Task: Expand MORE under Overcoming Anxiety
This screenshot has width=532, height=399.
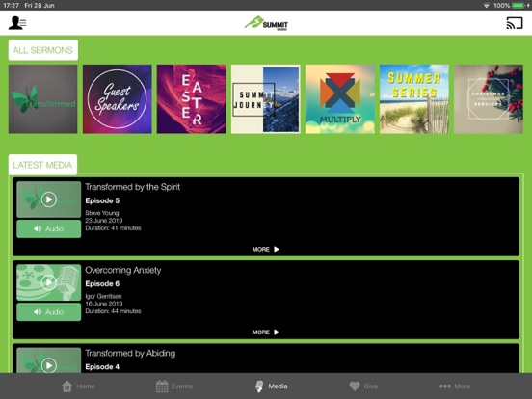Action: click(x=266, y=332)
